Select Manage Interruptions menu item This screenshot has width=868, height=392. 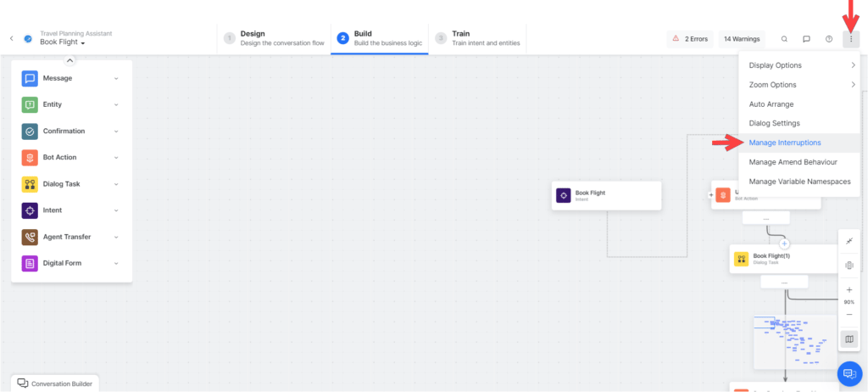pyautogui.click(x=799, y=143)
